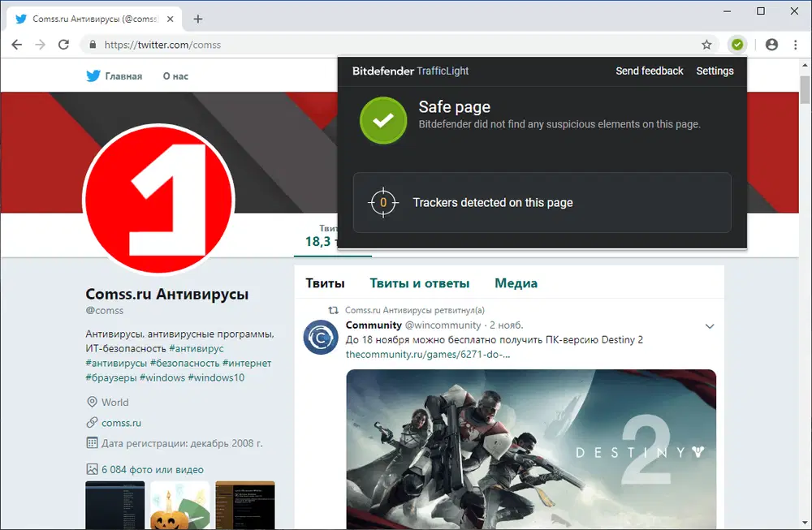Expand the Trackers detected on this page panel
Viewport: 812px width, 530px height.
pyautogui.click(x=542, y=202)
